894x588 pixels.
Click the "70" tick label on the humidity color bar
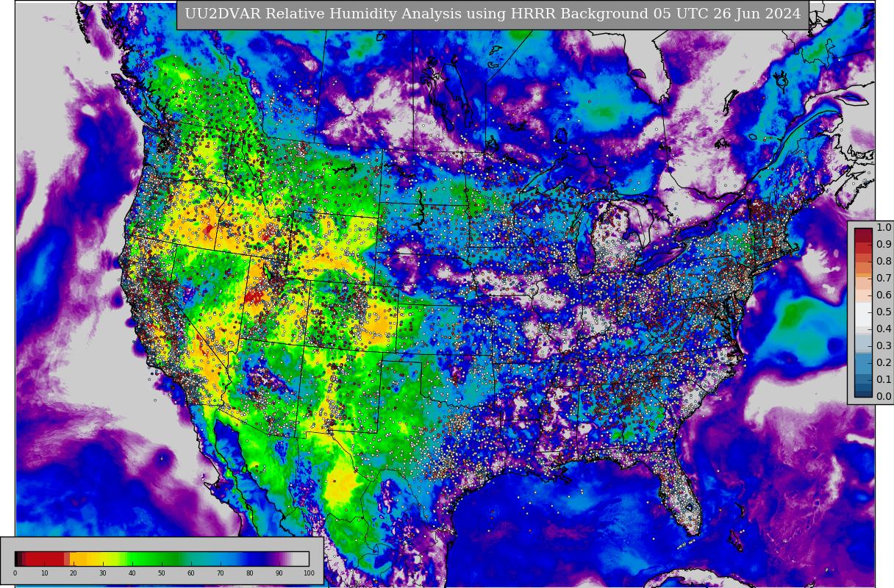(x=221, y=573)
